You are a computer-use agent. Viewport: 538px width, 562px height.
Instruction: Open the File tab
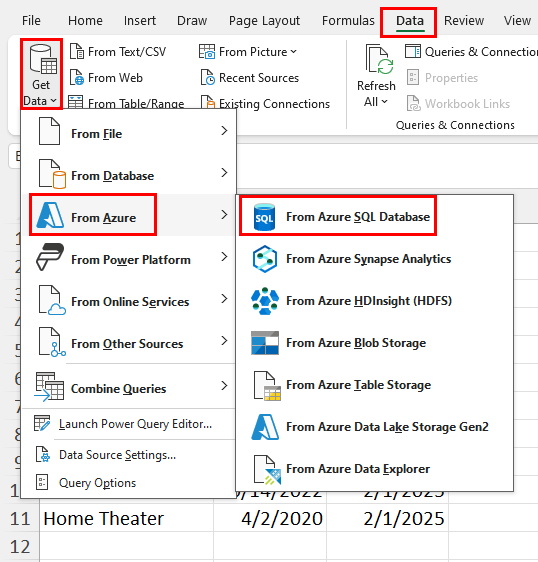(x=31, y=21)
